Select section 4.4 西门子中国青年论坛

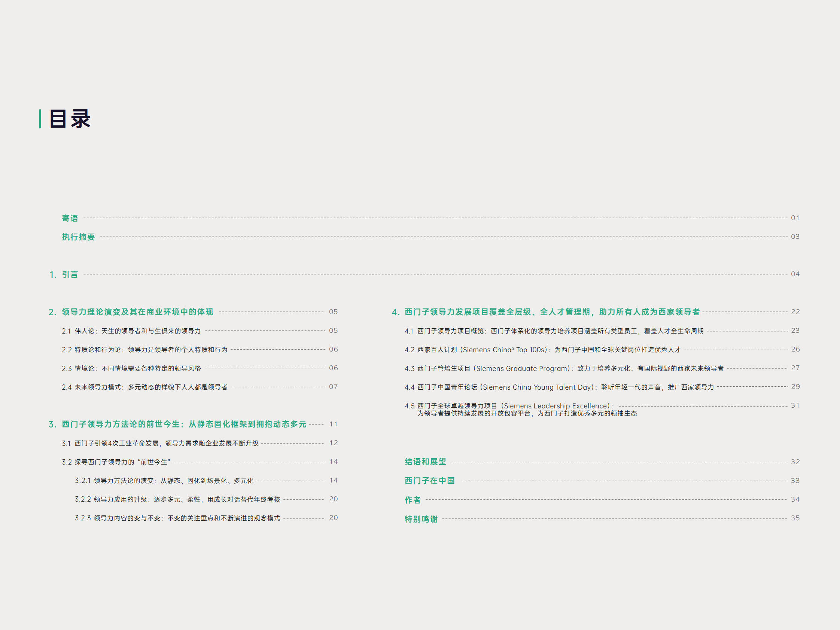pos(559,387)
